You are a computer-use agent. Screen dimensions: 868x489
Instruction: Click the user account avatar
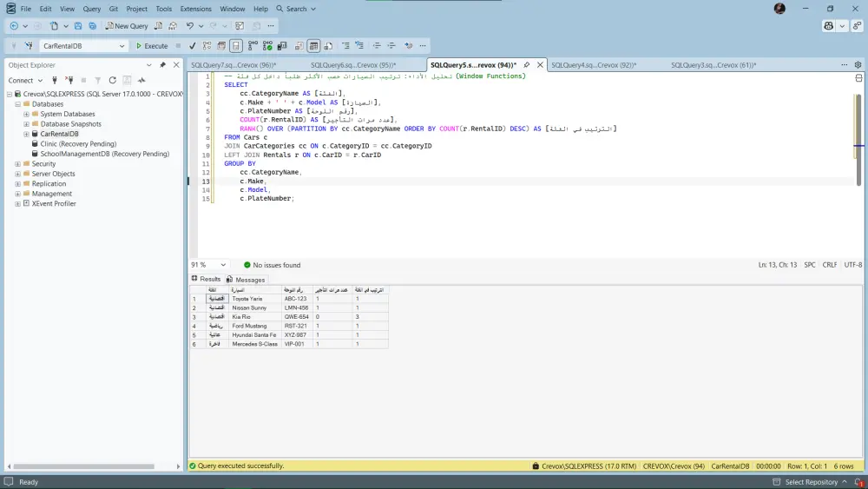(x=779, y=9)
